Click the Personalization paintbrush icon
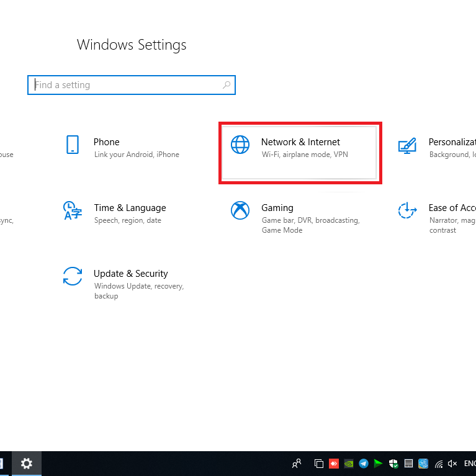 pos(407,146)
